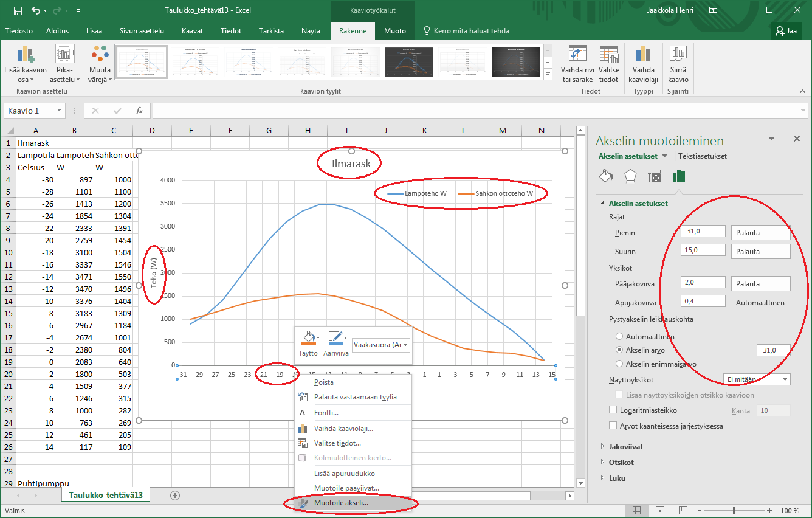
Task: Click the Lisää kaavion osa icon
Action: [25, 55]
